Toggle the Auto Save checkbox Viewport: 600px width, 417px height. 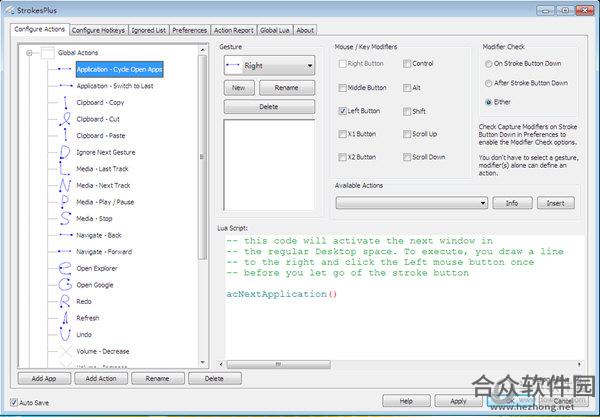[14, 402]
